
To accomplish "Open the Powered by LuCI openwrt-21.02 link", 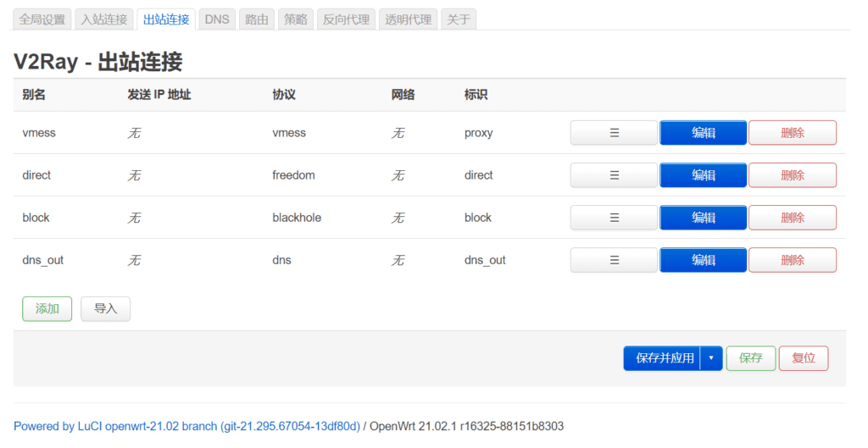I will 186,427.
